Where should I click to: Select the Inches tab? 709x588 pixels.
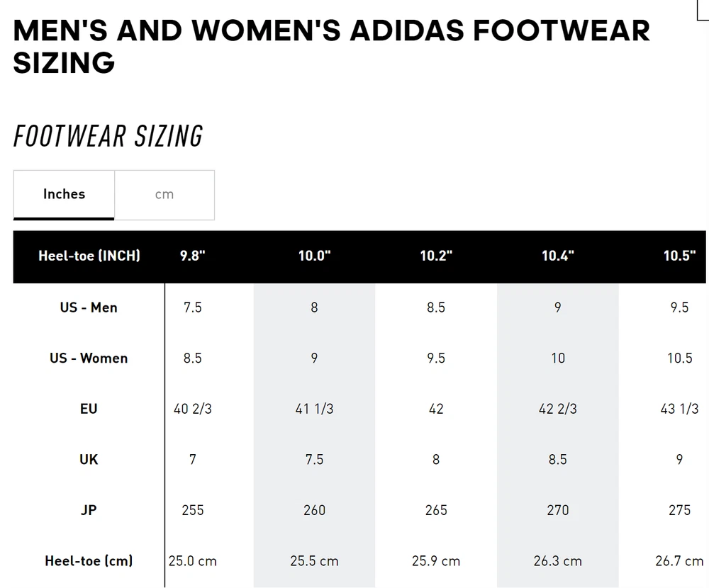click(x=64, y=194)
